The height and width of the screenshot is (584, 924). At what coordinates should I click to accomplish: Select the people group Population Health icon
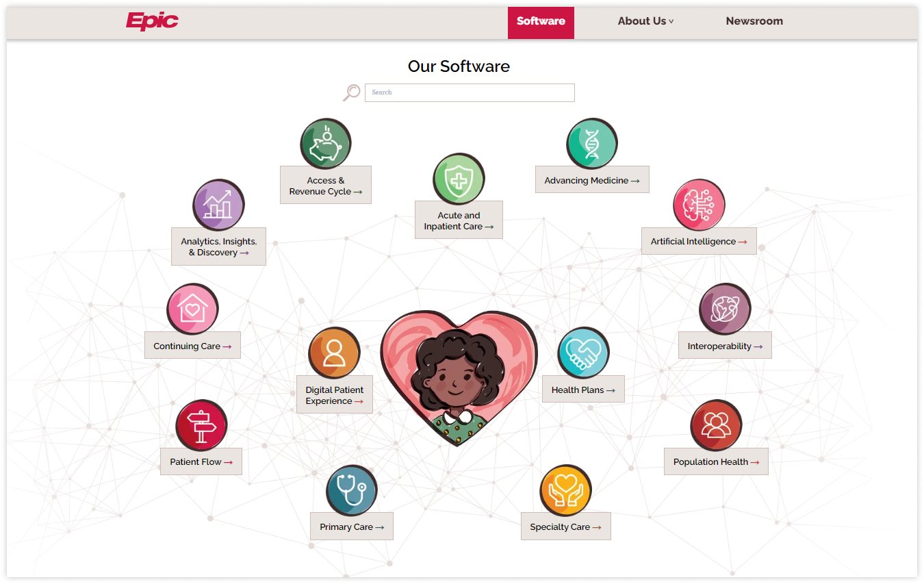pos(716,425)
